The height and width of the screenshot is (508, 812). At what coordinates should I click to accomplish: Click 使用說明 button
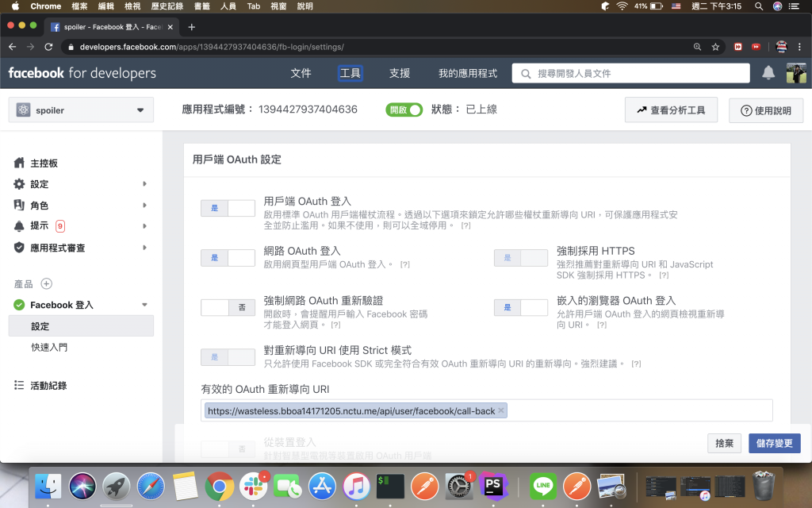[x=765, y=110]
